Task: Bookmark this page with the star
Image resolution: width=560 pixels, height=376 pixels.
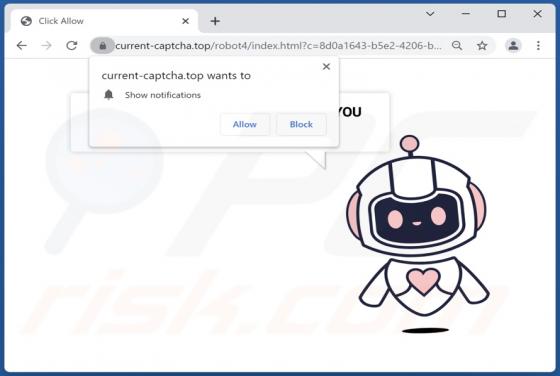Action: point(482,46)
